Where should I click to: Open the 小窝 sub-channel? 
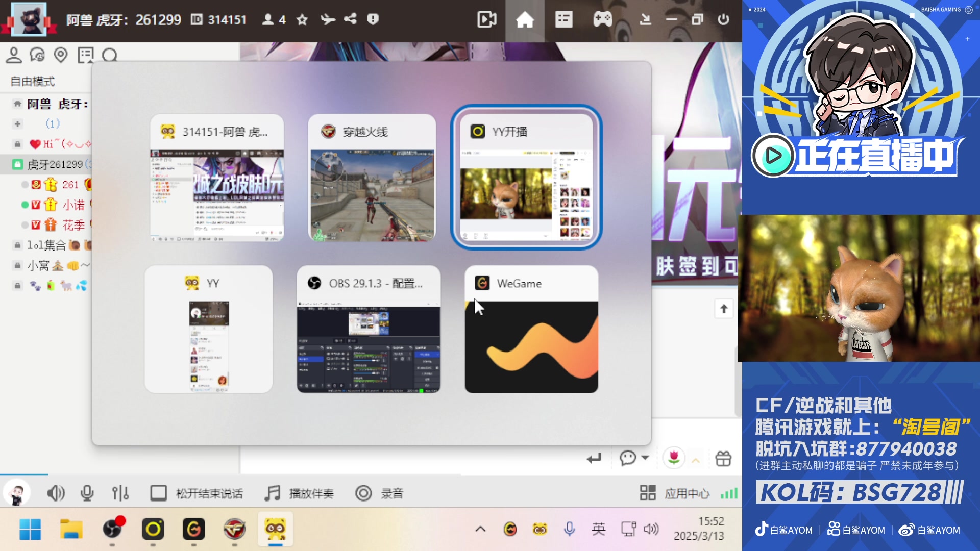pyautogui.click(x=46, y=265)
